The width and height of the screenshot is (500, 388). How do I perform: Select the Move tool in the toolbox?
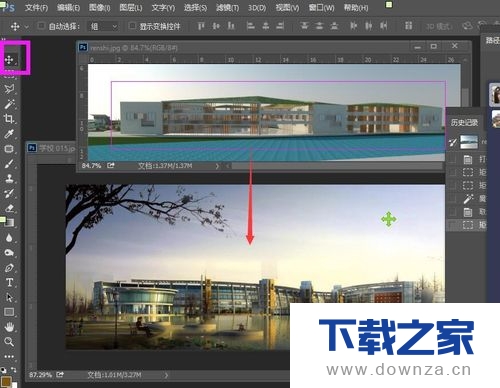[x=9, y=60]
